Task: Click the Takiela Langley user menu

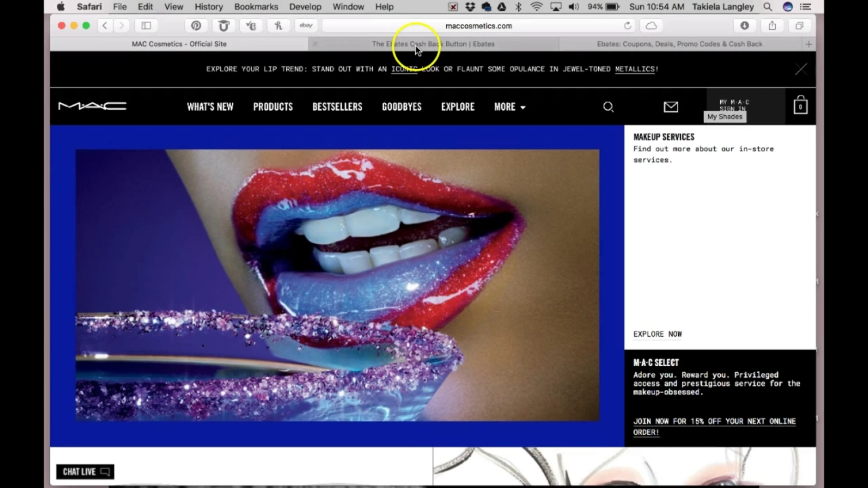Action: tap(723, 7)
